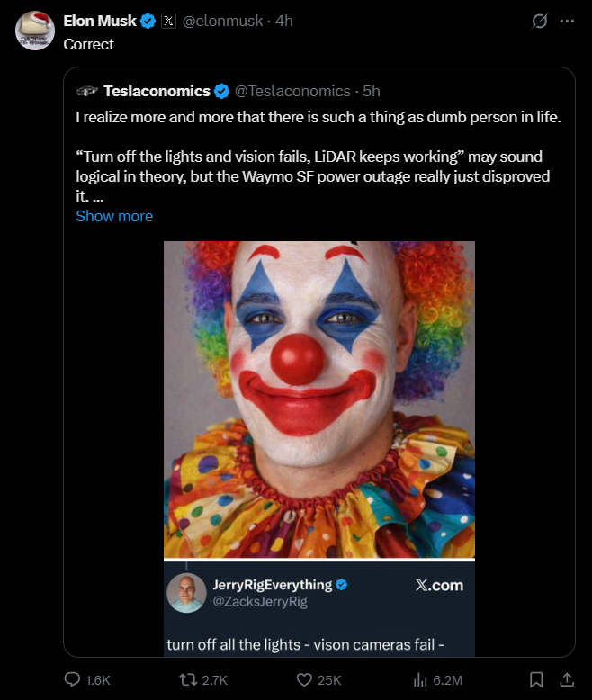Expand quoted tweet with Show more
The height and width of the screenshot is (700, 592).
click(x=114, y=216)
